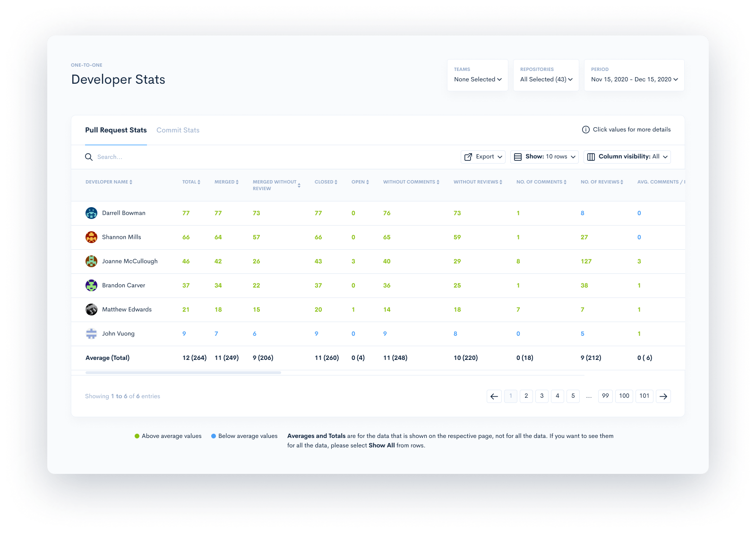Click the Export icon with the arrow
This screenshot has height=533, width=756.
(x=469, y=157)
